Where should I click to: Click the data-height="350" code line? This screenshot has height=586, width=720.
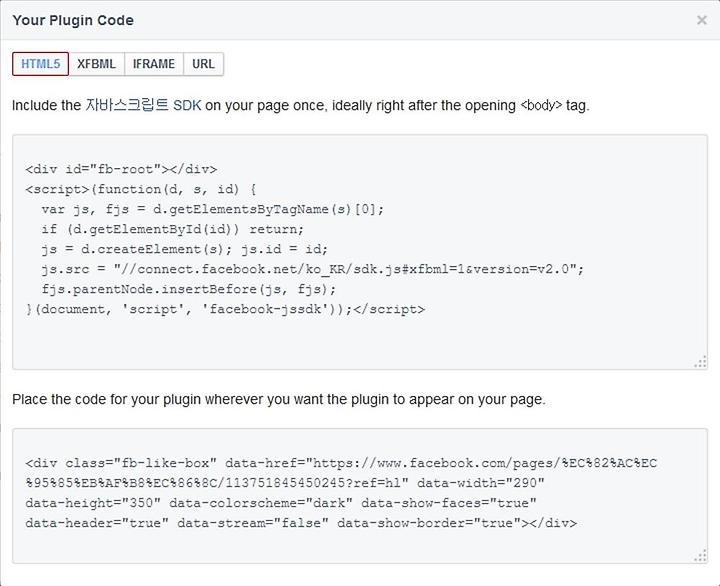281,503
